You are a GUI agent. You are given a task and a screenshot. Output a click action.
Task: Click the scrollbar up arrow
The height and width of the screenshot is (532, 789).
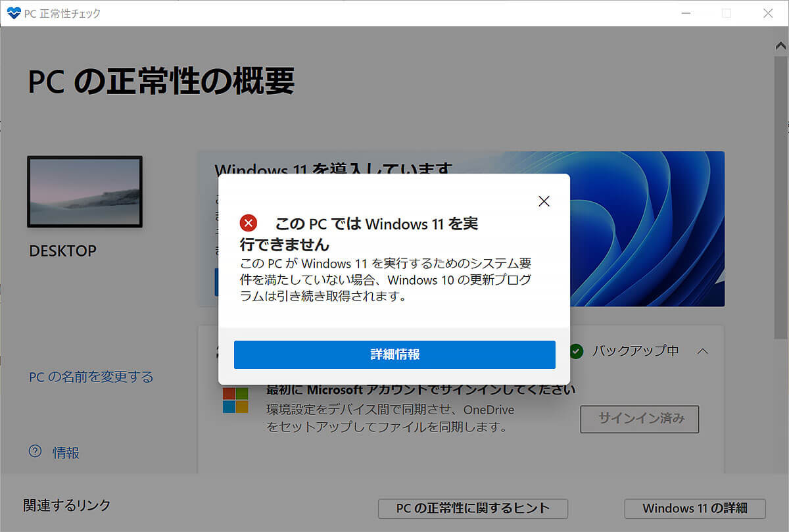point(780,46)
